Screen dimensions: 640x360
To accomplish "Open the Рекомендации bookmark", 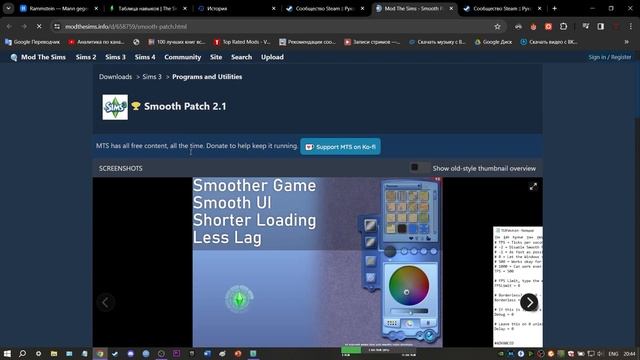I will click(308, 42).
